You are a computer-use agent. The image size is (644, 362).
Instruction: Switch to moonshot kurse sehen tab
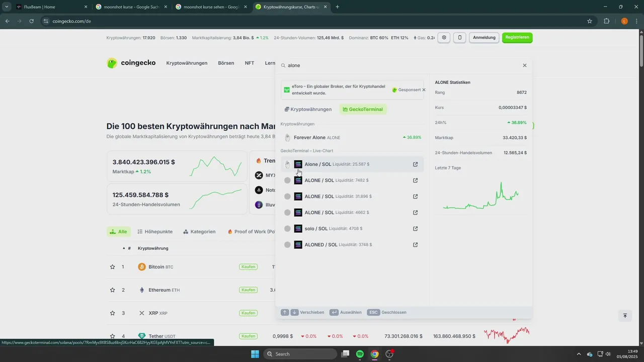tap(211, 7)
